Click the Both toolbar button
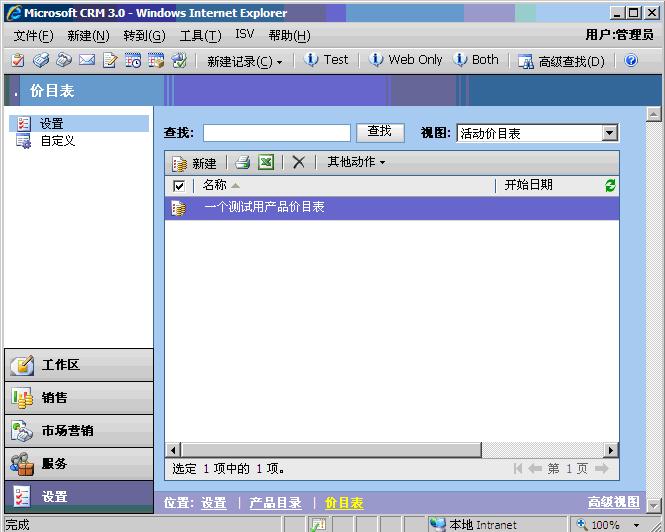Screen dimensions: 665x532 point(476,60)
